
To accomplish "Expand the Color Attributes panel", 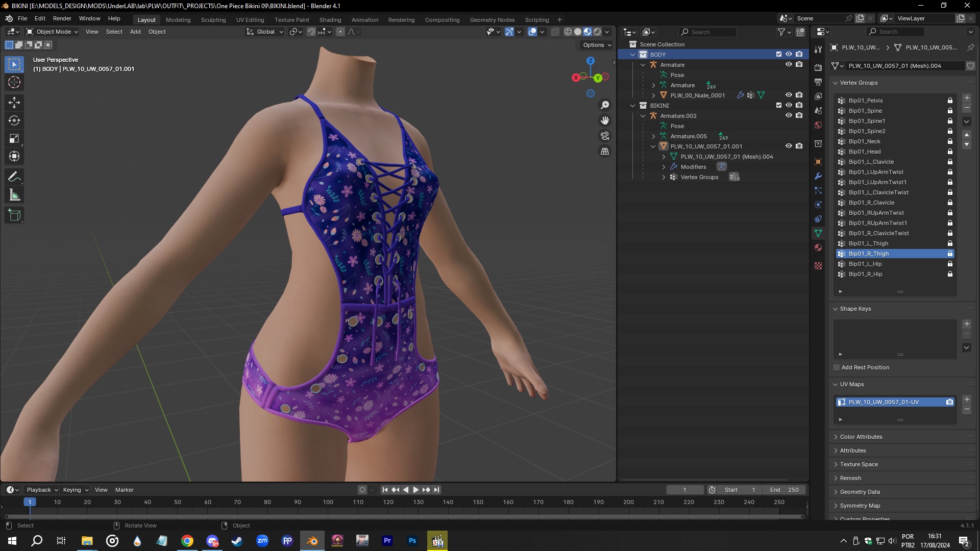I will (x=860, y=436).
